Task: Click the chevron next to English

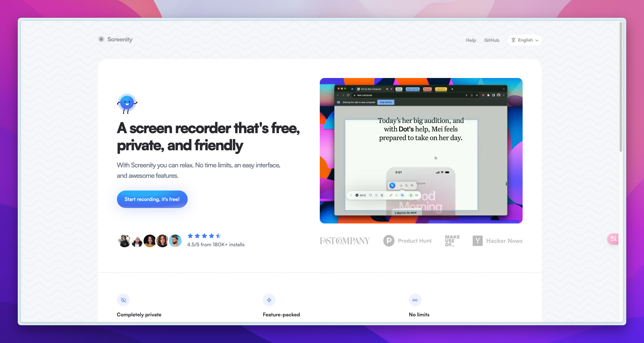Action: pos(537,41)
